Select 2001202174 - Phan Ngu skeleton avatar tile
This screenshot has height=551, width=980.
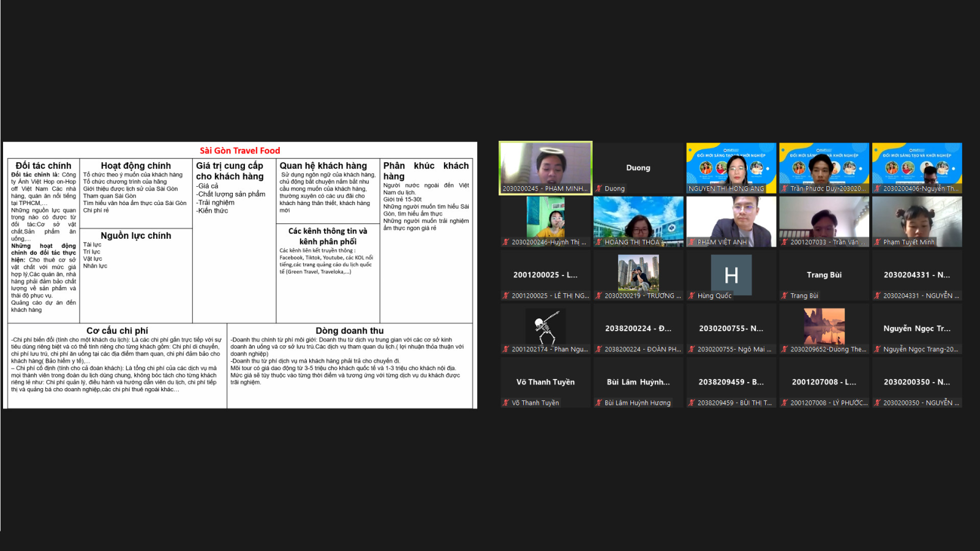pyautogui.click(x=546, y=329)
